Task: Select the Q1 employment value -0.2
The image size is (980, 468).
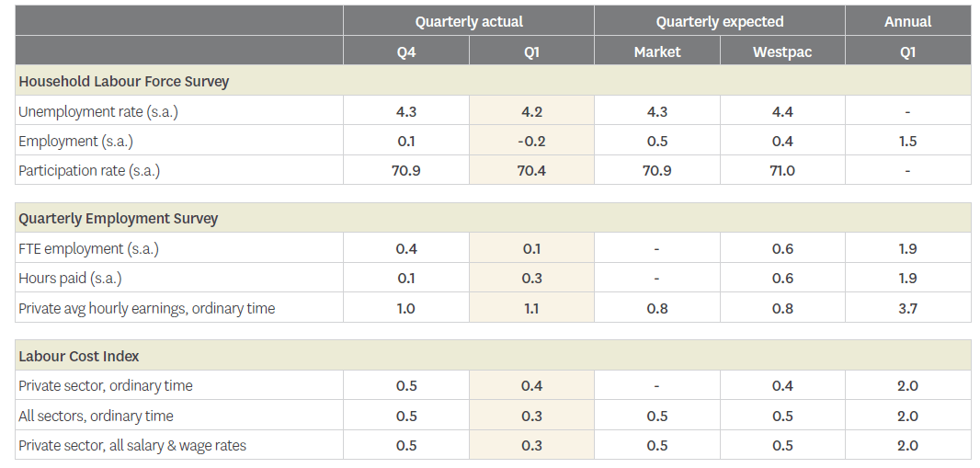Action: (x=531, y=141)
